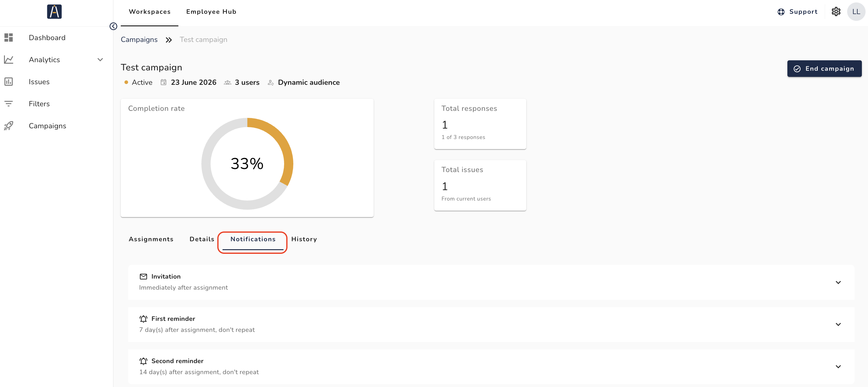Click the people icon beside 3 users
The width and height of the screenshot is (868, 387).
[x=227, y=82]
